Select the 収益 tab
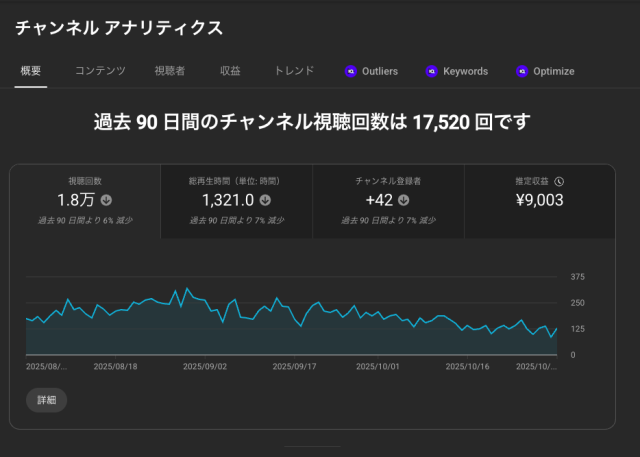This screenshot has width=640, height=457. tap(230, 71)
